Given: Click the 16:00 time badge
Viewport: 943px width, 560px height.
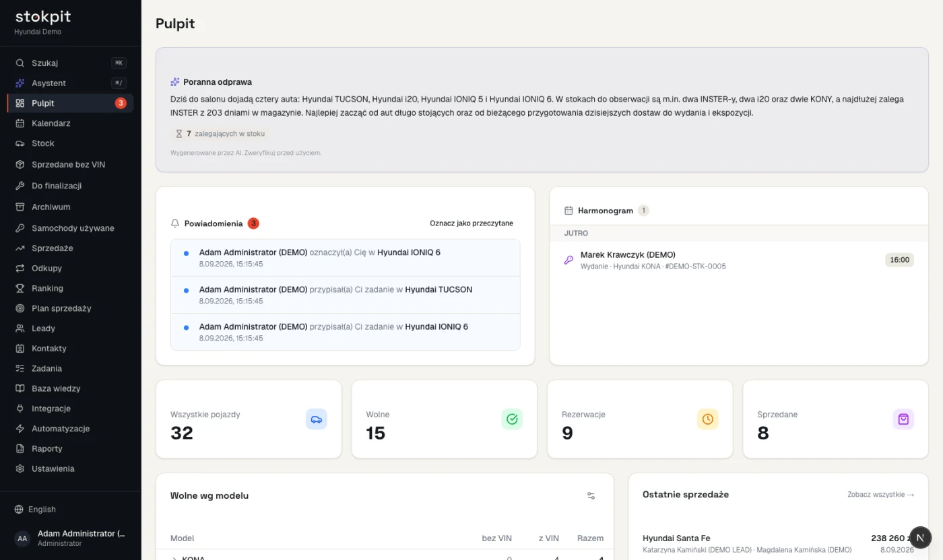Looking at the screenshot, I should tap(899, 260).
